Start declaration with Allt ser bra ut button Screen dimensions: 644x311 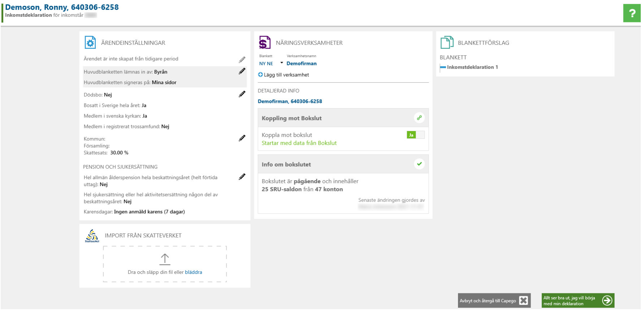578,301
